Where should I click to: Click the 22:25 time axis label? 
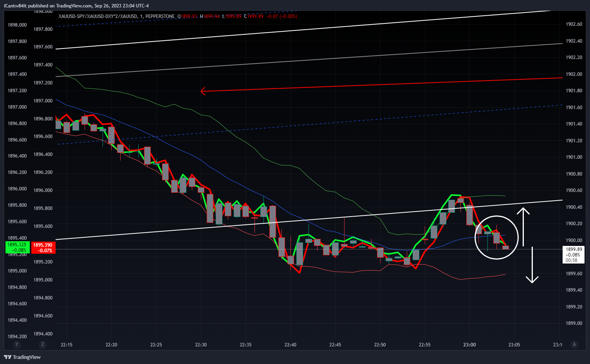click(156, 345)
